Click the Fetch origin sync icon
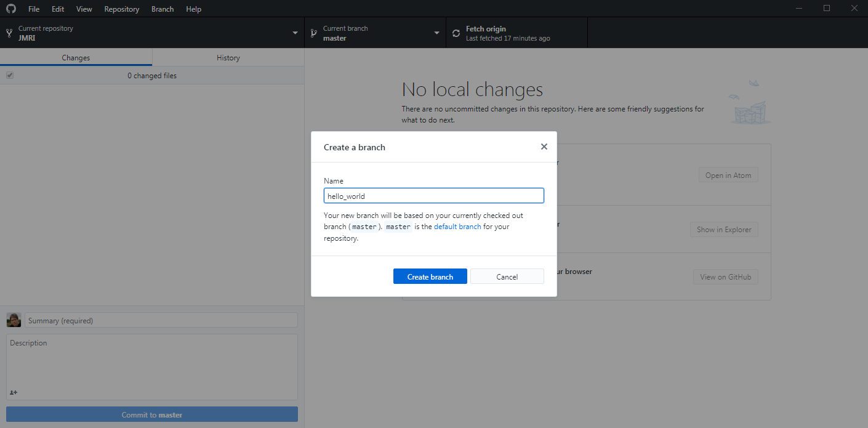The image size is (868, 428). pos(456,33)
